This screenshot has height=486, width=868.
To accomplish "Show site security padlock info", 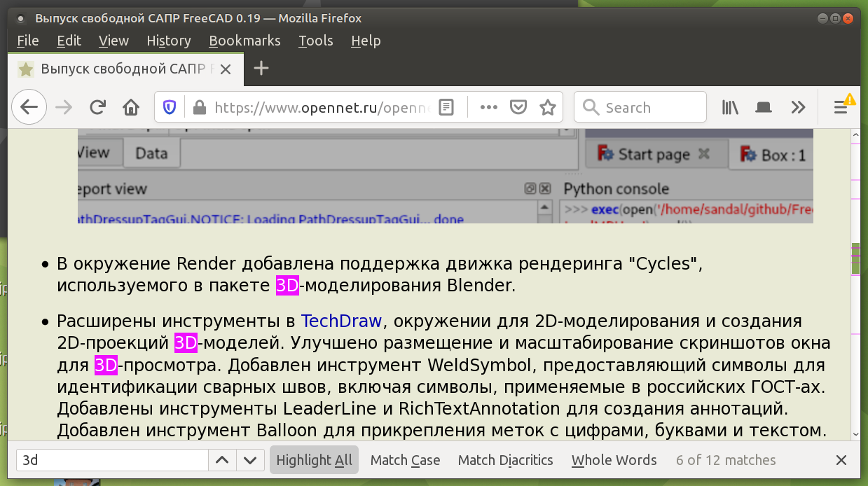I will [x=199, y=107].
